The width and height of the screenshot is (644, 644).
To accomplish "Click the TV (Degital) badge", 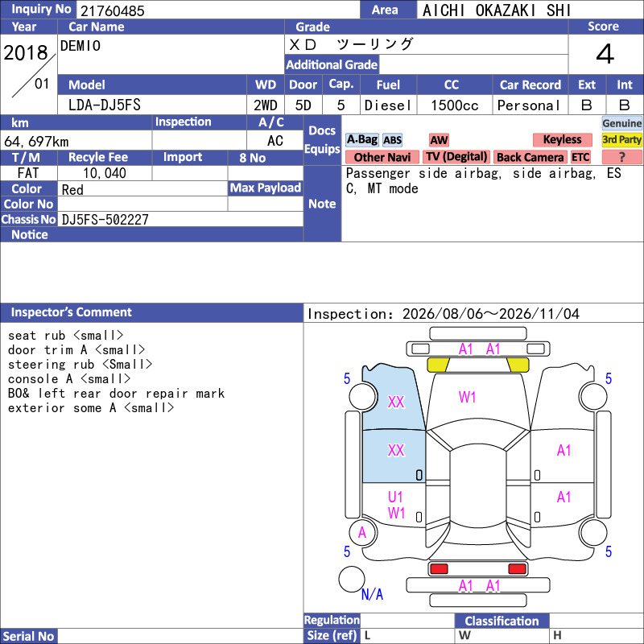I will click(x=456, y=157).
